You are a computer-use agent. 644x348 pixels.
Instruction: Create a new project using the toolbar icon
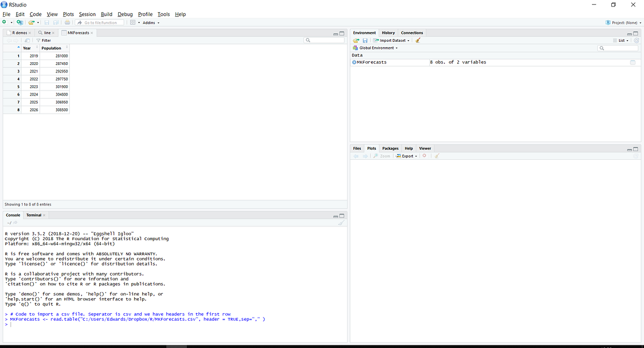pyautogui.click(x=19, y=22)
